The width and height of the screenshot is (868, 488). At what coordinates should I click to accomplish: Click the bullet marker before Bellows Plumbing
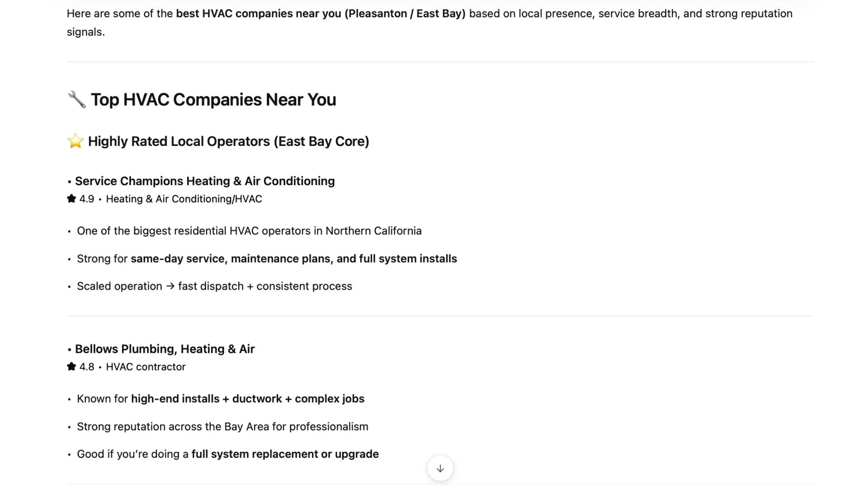coord(69,350)
